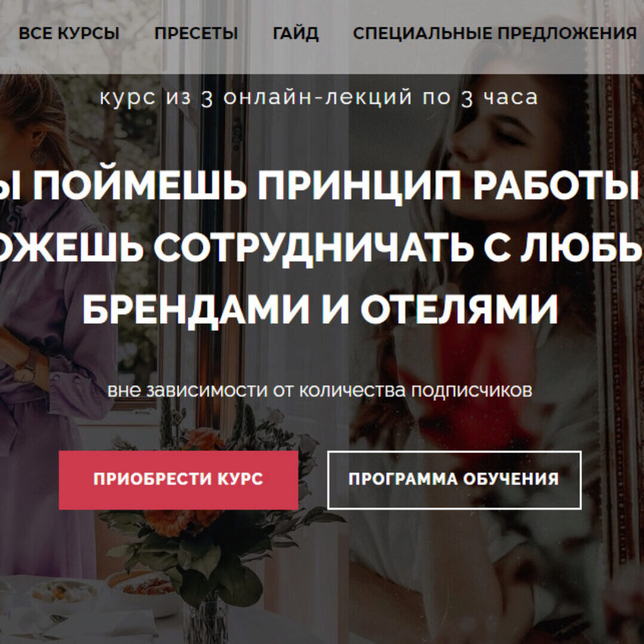
Task: Go to the ПРЕСЕТЫ page
Action: click(196, 33)
